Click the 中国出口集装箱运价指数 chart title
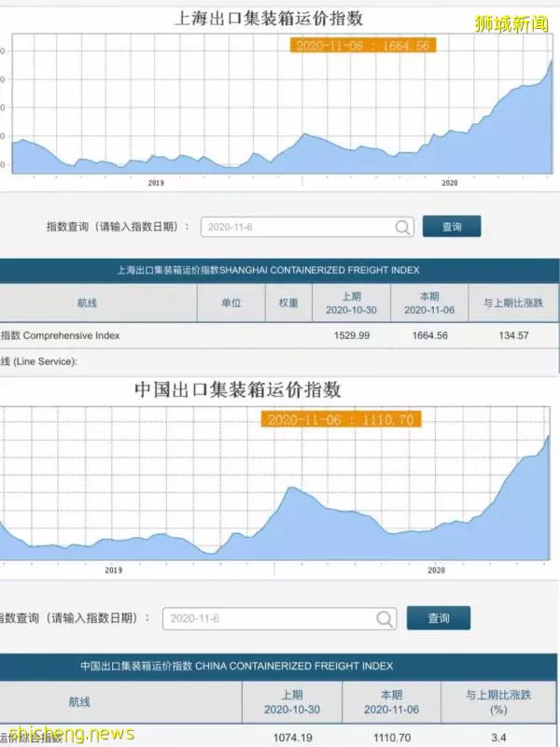The height and width of the screenshot is (747, 560). pos(238,389)
